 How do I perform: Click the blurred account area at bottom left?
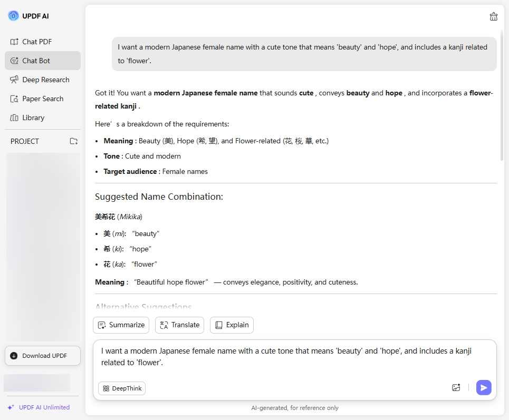[x=37, y=383]
